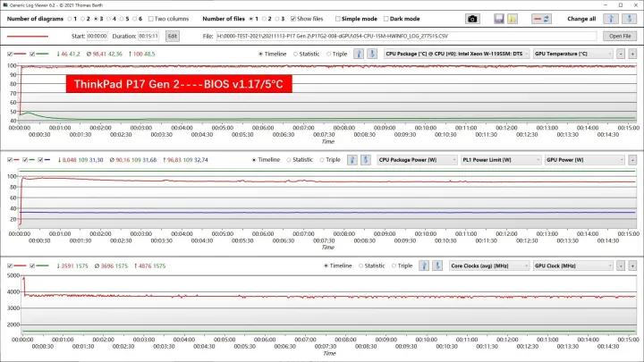The height and width of the screenshot is (362, 644).
Task: Open the Core Clocks (avg) dropdown
Action: [488, 265]
